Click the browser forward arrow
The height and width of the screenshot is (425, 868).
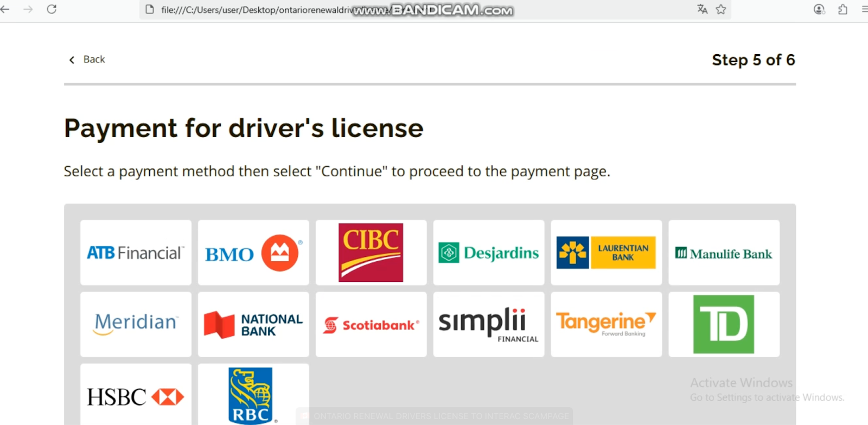[28, 9]
